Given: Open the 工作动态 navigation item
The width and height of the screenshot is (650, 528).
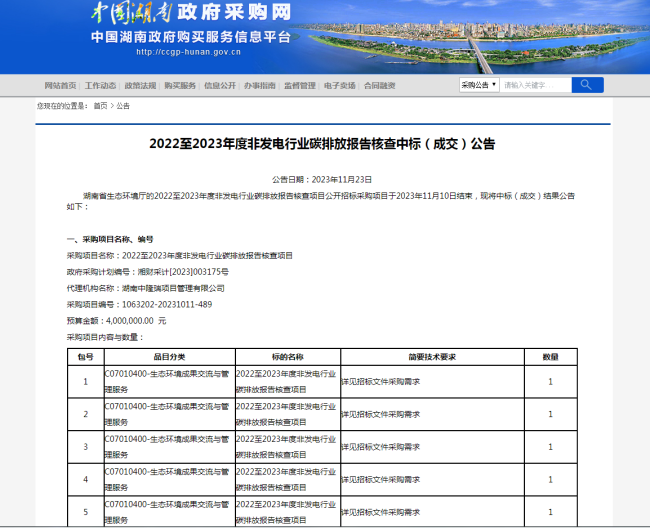Looking at the screenshot, I should pos(100,86).
